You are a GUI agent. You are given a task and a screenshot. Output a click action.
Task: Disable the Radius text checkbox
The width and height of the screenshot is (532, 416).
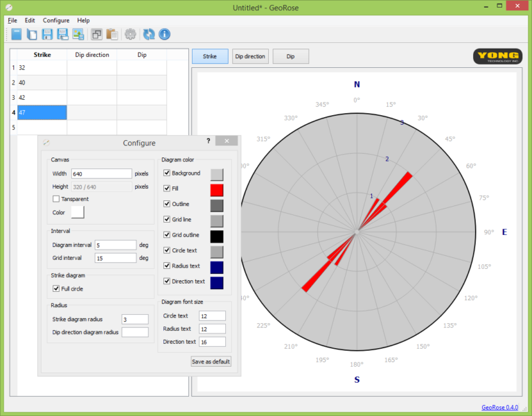pos(166,266)
